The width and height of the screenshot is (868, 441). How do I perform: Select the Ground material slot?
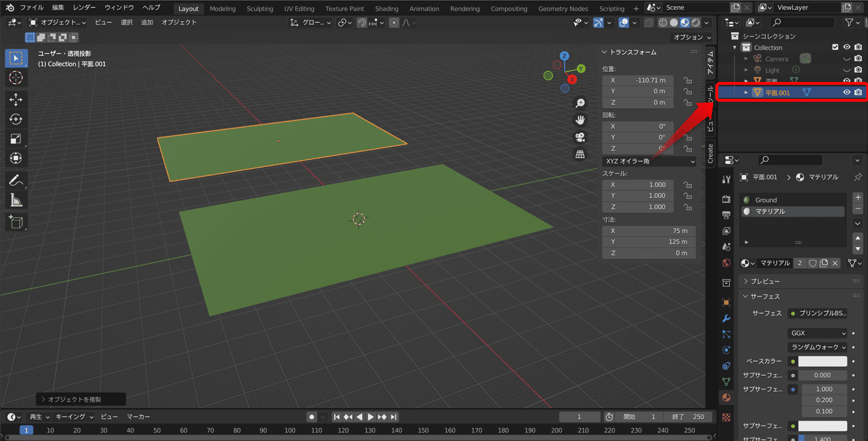click(793, 200)
